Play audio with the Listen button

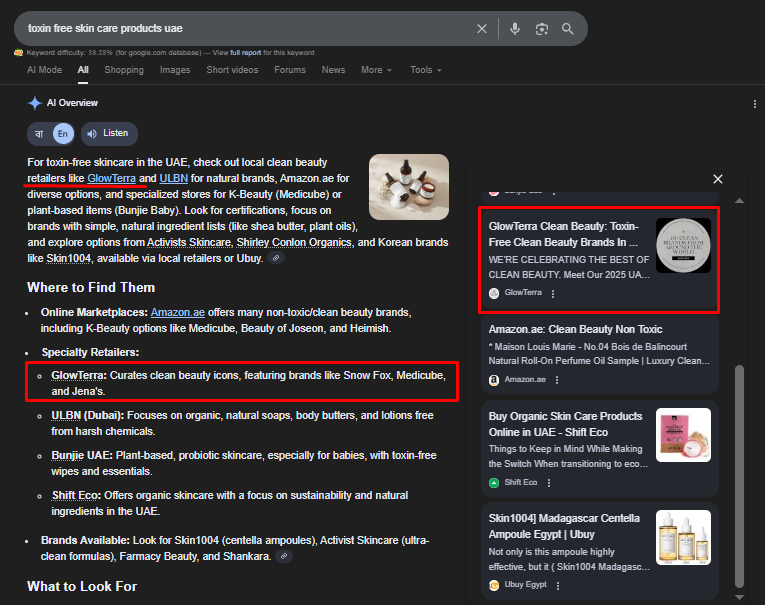(109, 134)
